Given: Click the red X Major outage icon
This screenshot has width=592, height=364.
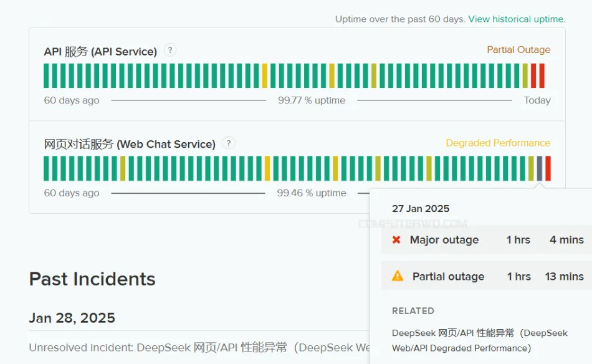Looking at the screenshot, I should pyautogui.click(x=396, y=240).
